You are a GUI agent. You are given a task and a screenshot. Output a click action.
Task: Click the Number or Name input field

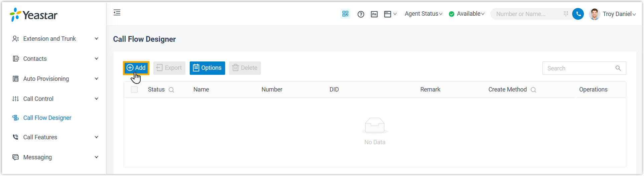[526, 14]
